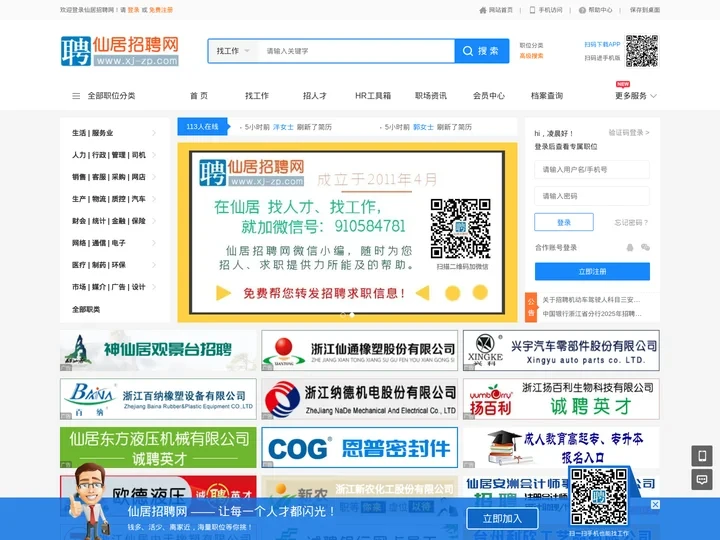Image resolution: width=720 pixels, height=540 pixels.
Task: Open the 会员中心 nav item
Action: pos(489,96)
